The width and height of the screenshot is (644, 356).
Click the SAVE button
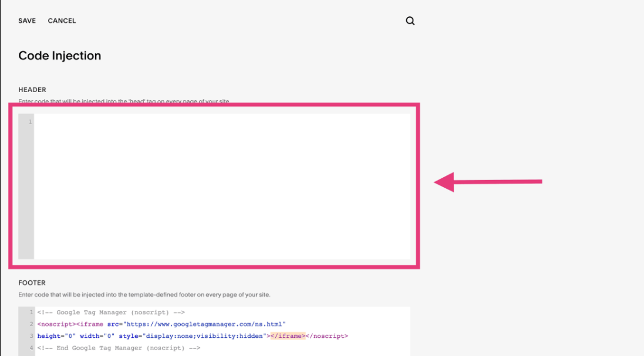(27, 21)
